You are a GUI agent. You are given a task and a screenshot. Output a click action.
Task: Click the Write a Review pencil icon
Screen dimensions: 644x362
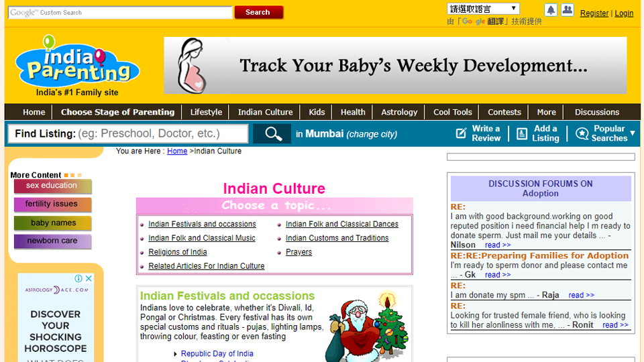[461, 133]
